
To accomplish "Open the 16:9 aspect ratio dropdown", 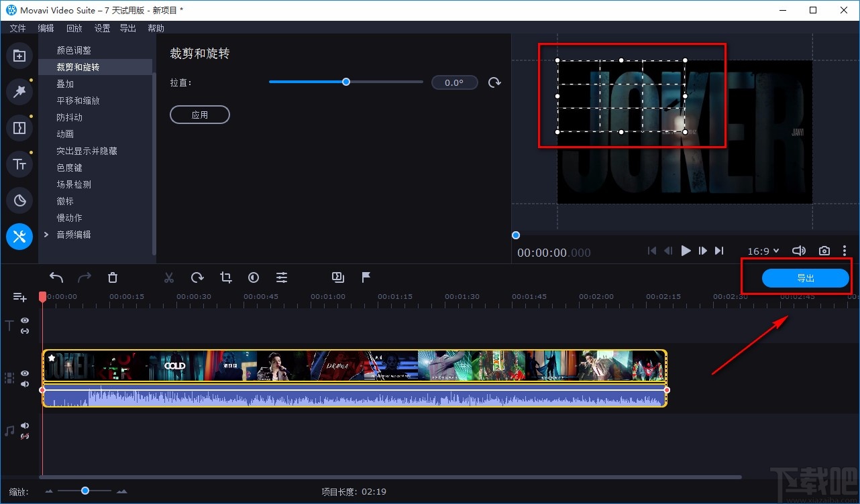I will coord(763,251).
